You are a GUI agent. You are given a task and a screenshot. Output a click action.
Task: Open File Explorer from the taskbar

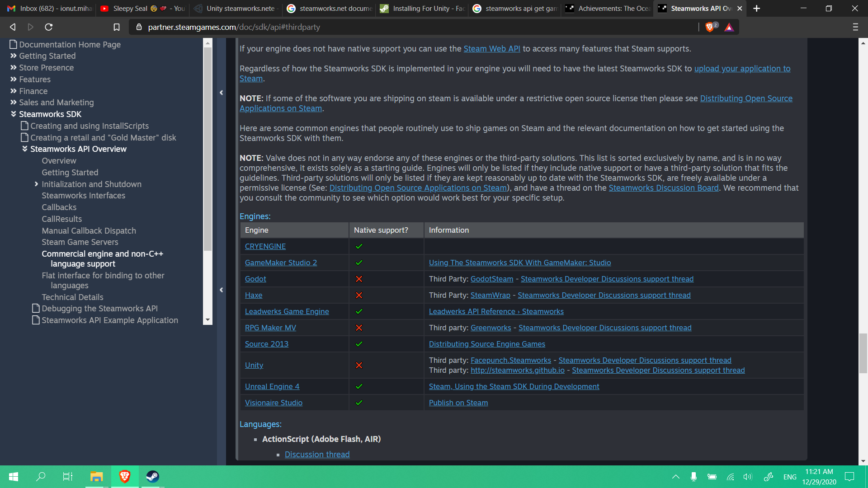(95, 477)
